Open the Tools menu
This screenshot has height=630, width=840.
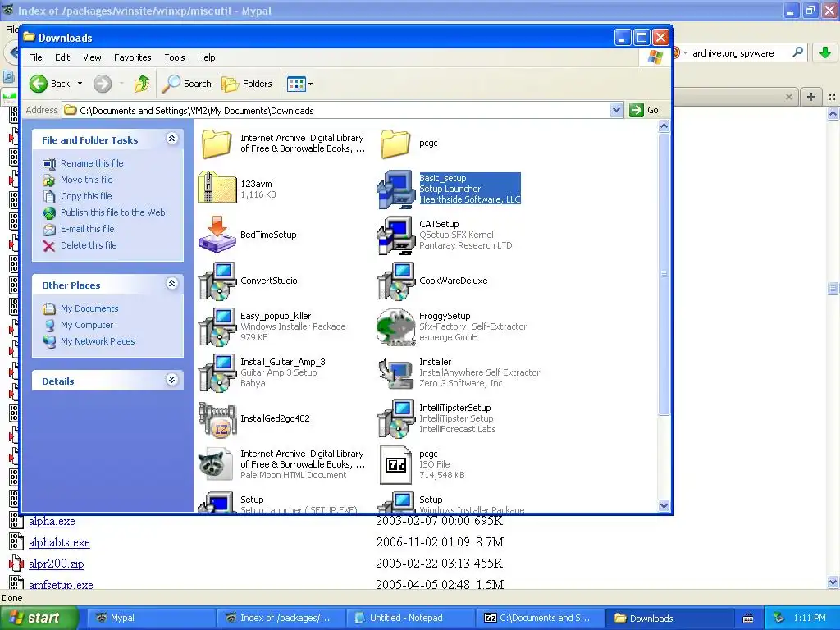pos(174,57)
